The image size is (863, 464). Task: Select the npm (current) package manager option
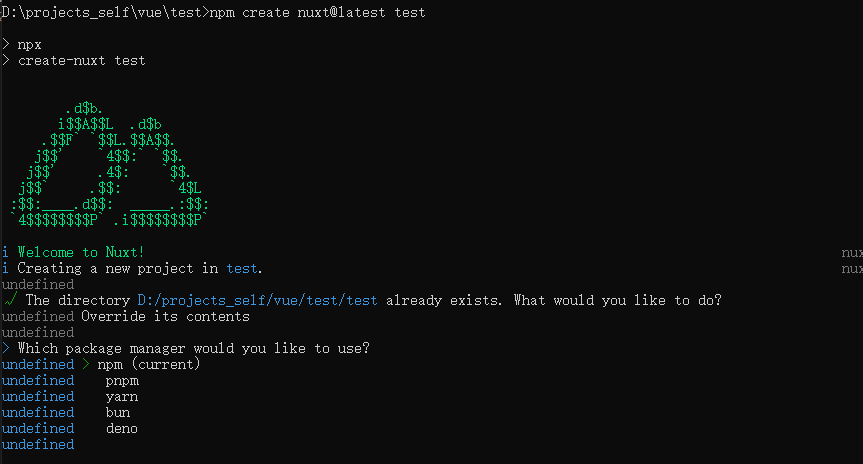point(148,364)
